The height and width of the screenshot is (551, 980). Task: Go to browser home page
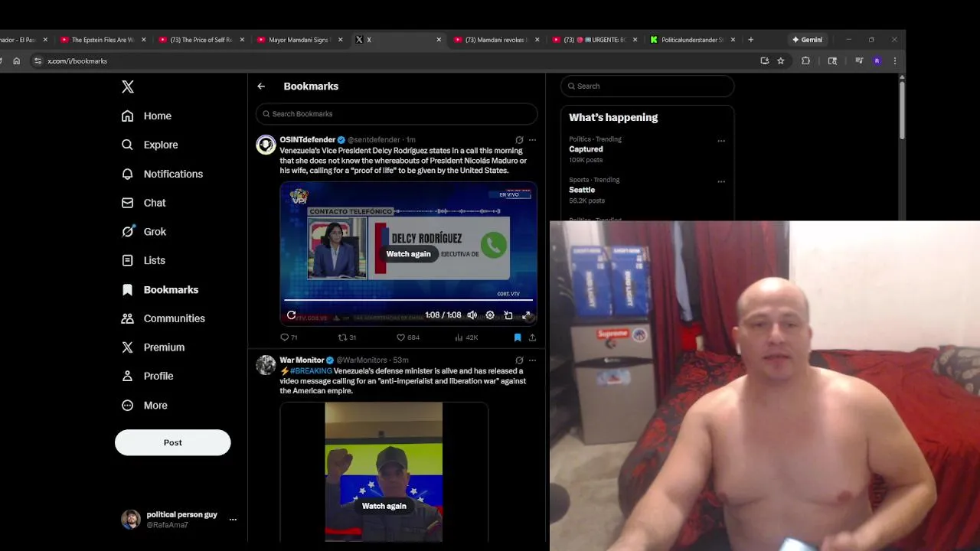pos(16,61)
